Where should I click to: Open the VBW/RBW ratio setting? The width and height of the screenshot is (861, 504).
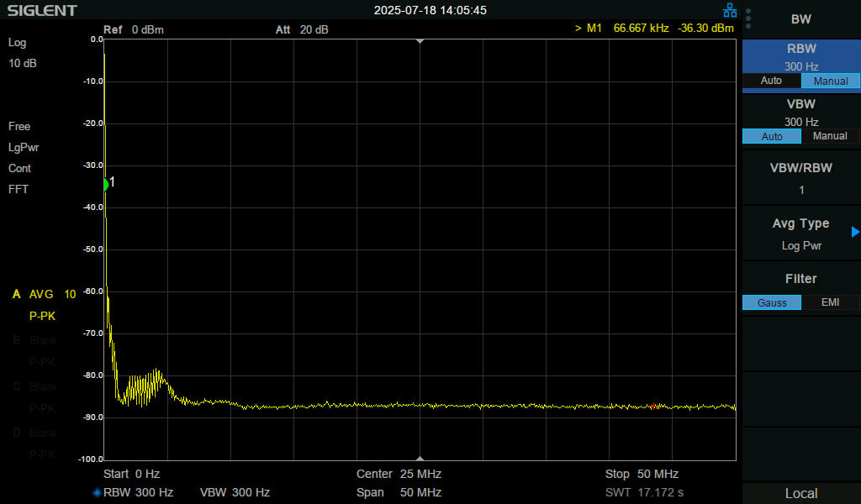tap(801, 178)
